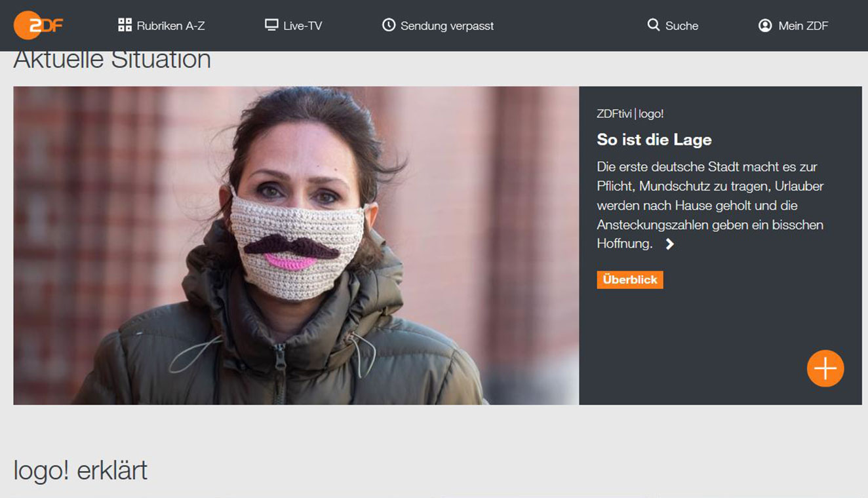
Task: Click the magnifying glass search icon
Action: [x=653, y=25]
